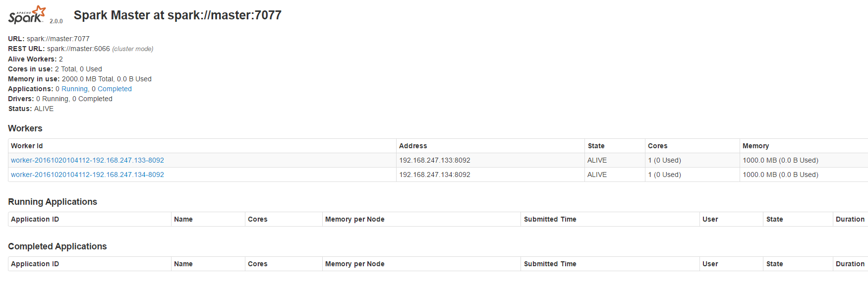Sort Running Applications by Submitted Time
Viewport: 868px width, 294px height.
point(550,219)
